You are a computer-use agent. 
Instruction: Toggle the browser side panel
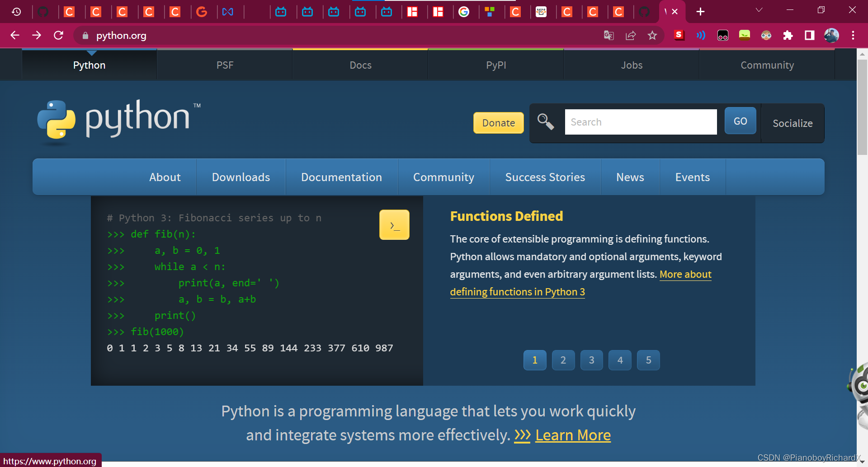click(x=810, y=35)
